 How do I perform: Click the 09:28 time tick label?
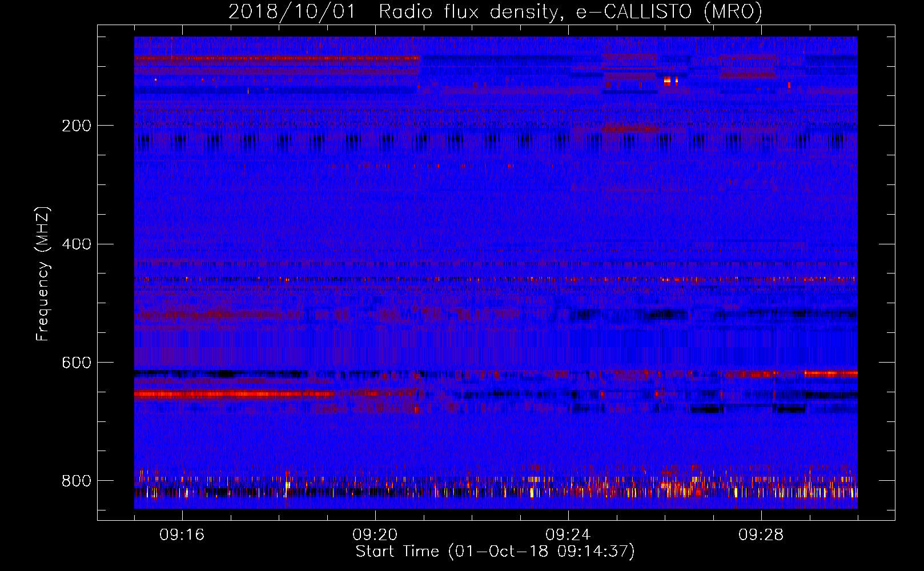pos(761,535)
